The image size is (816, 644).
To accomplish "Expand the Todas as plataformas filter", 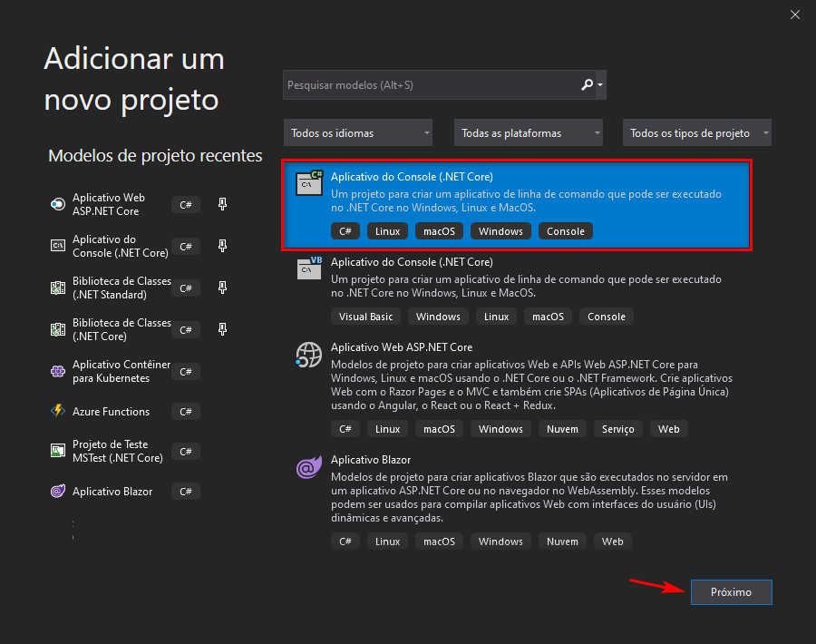I will pos(529,133).
